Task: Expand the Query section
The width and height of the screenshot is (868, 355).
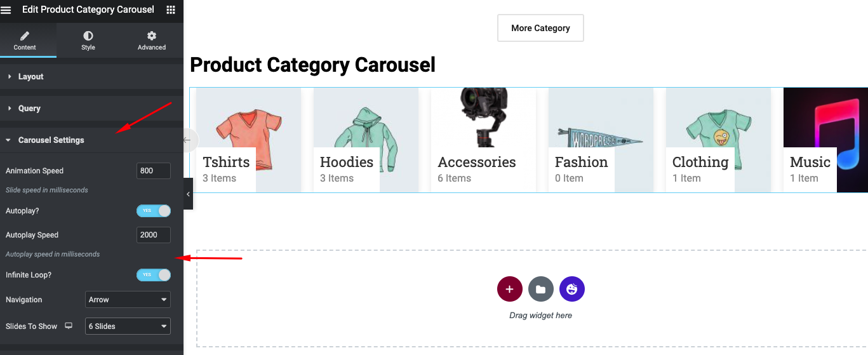Action: [29, 109]
